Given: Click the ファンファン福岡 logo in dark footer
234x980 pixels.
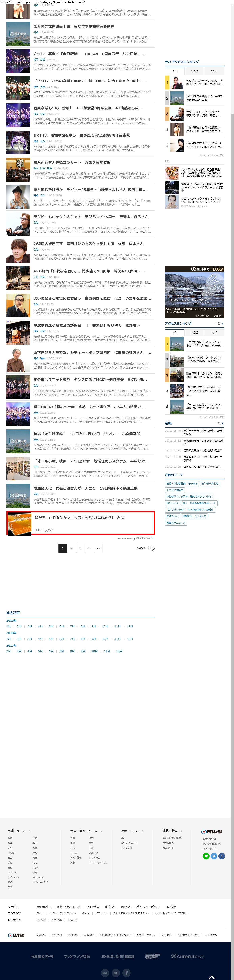Looking at the screenshot, I should pos(77,956).
